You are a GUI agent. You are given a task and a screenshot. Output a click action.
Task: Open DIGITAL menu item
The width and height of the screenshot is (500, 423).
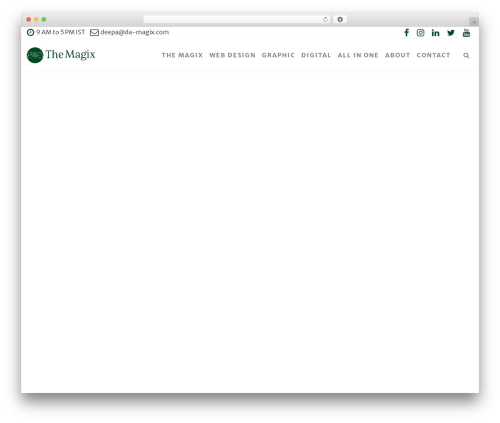point(316,55)
